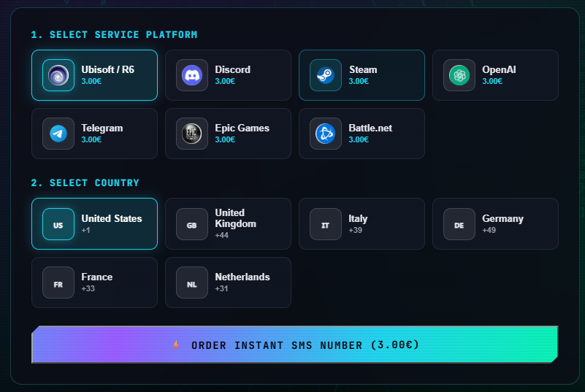
Task: Order instant SMS number for 3.00€
Action: 295,345
